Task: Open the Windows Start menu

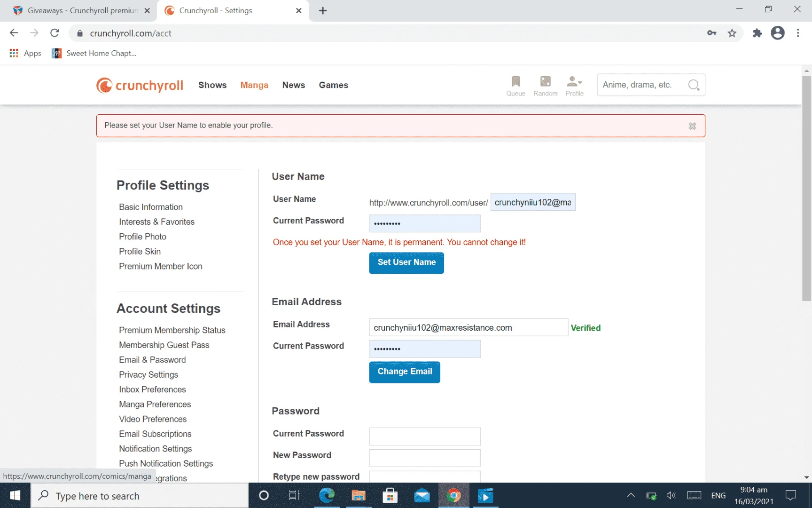Action: (x=15, y=495)
